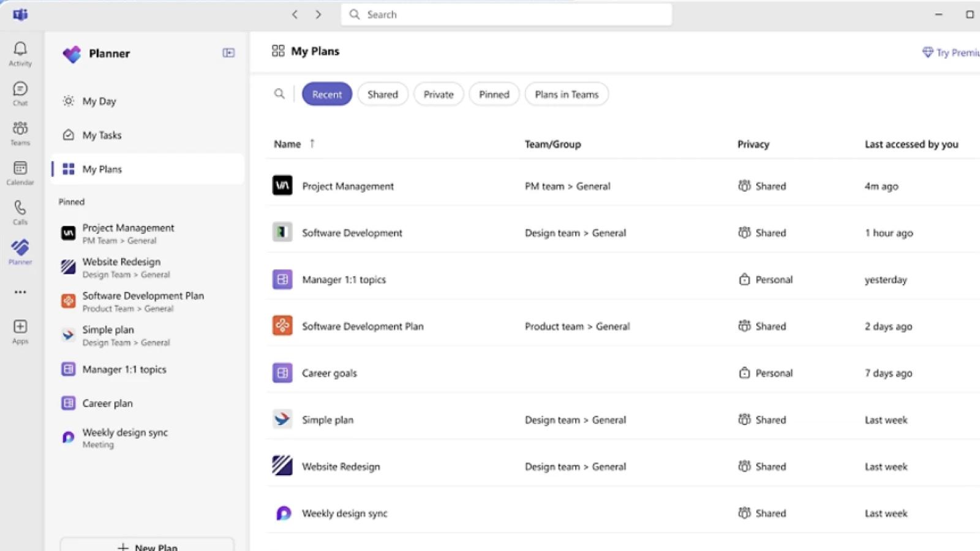Click the '2 days ago' value
This screenshot has width=980, height=551.
click(x=889, y=326)
